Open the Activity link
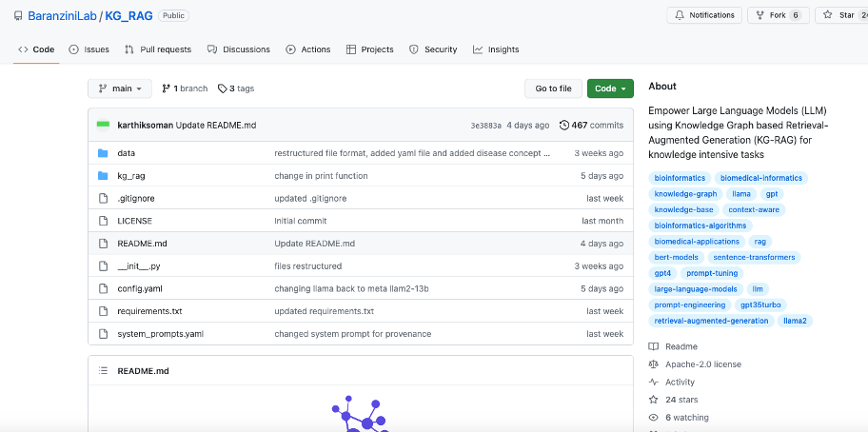Viewport: 868px width, 432px height. 672,383
